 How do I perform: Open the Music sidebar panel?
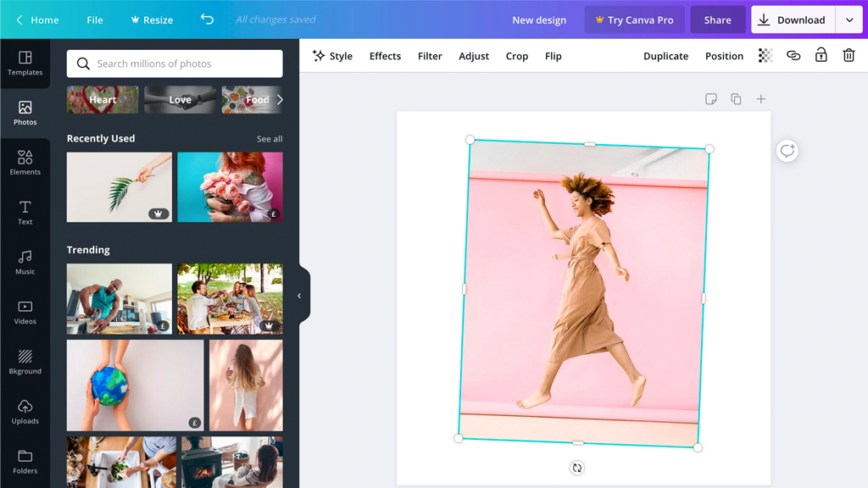tap(25, 263)
